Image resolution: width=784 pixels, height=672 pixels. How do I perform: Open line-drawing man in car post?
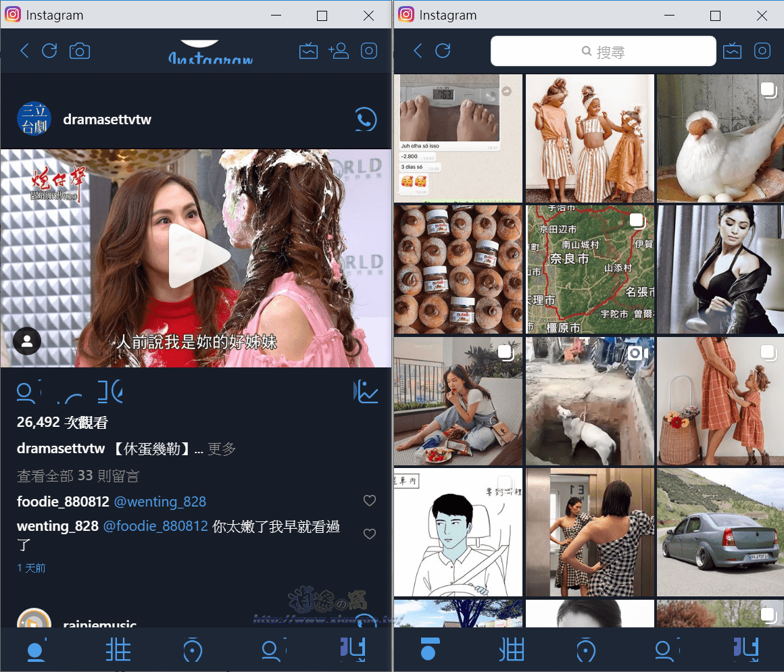458,532
